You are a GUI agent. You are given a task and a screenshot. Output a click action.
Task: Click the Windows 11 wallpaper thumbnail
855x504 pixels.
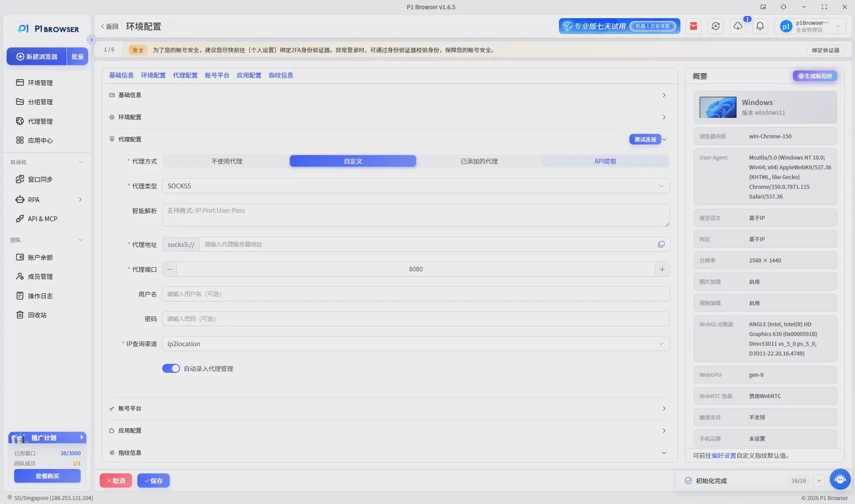point(717,107)
